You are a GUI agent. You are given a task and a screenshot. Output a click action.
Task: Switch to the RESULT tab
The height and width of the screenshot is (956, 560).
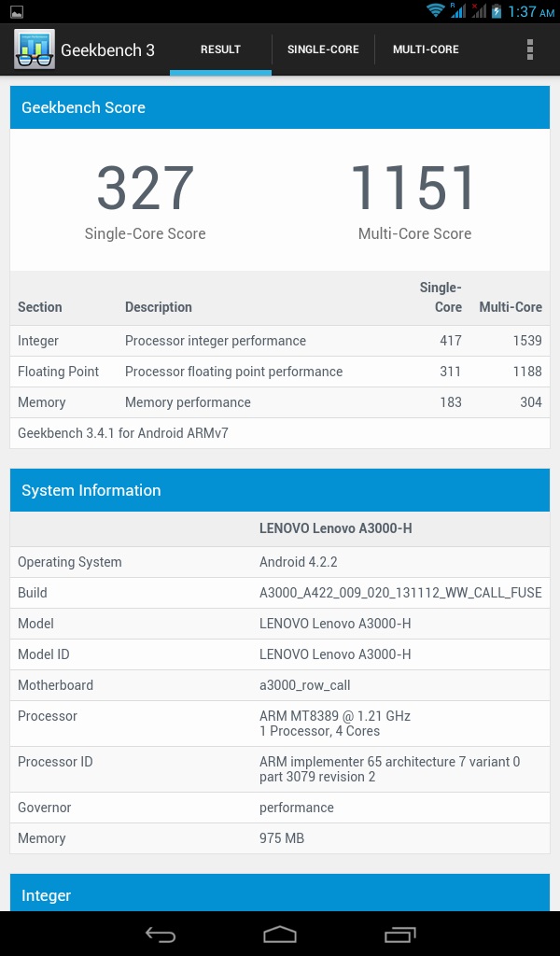point(220,50)
